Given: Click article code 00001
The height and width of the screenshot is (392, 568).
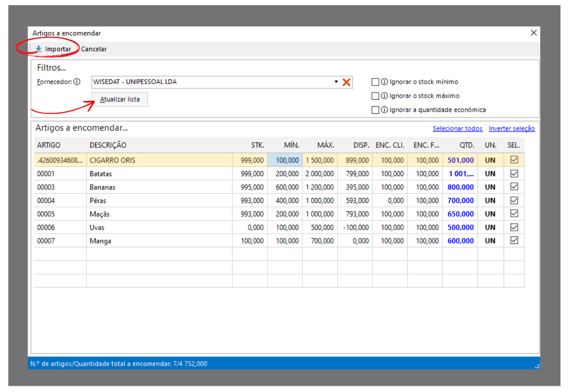Looking at the screenshot, I should [46, 174].
